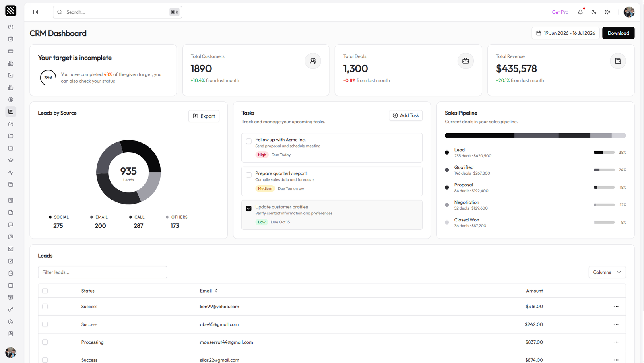
Task: Click the 935 Leads donut chart
Action: (128, 172)
